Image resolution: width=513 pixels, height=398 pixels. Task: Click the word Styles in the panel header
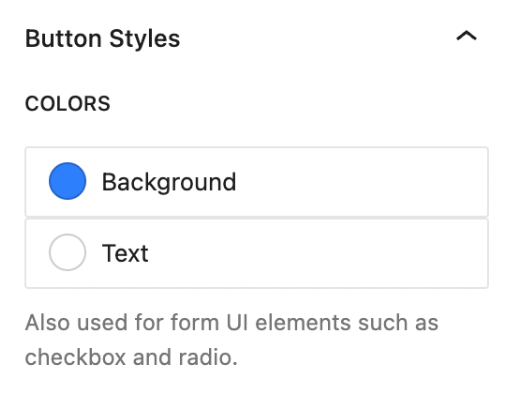pyautogui.click(x=145, y=39)
